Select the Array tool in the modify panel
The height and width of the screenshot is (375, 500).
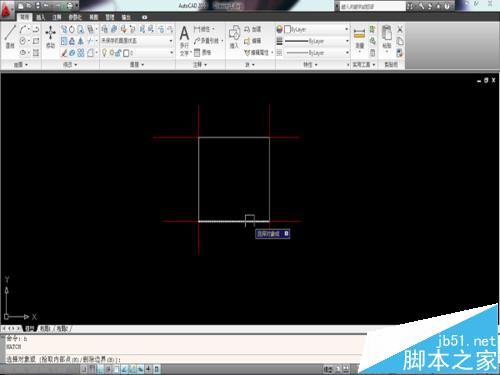pos(81,53)
